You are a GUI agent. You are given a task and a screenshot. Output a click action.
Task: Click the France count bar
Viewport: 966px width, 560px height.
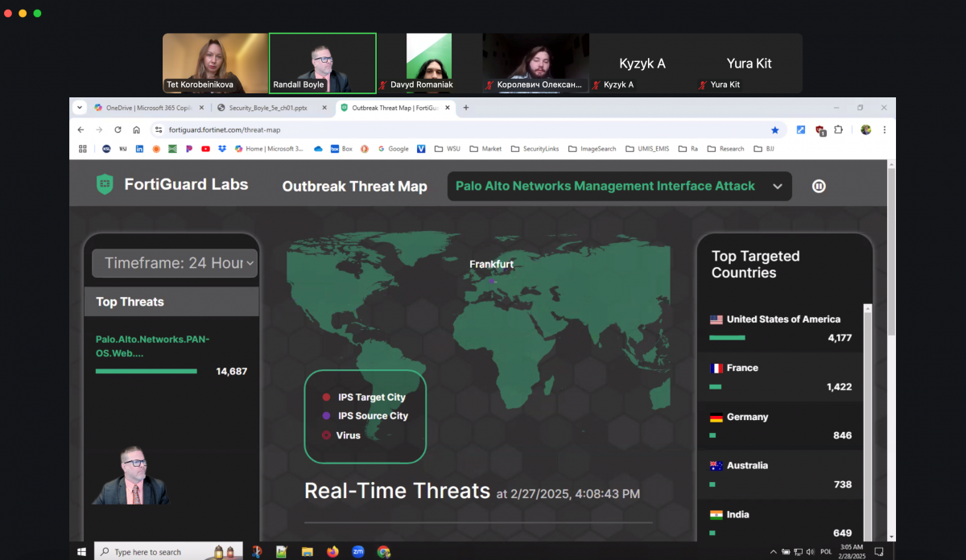click(715, 387)
